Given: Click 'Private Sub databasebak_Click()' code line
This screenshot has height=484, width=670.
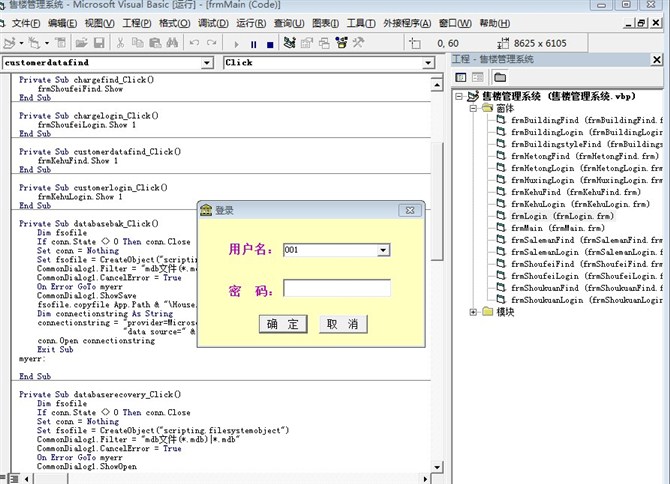Looking at the screenshot, I should pyautogui.click(x=89, y=224).
